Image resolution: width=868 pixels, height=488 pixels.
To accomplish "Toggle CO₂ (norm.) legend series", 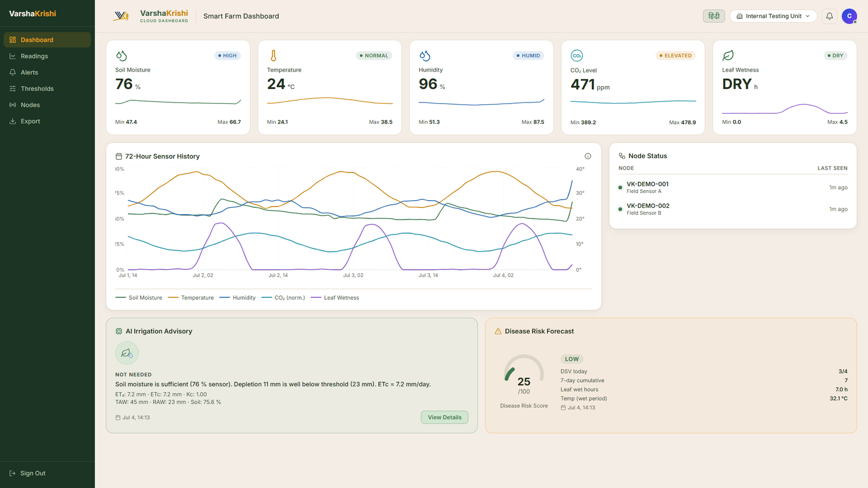I will pos(283,298).
